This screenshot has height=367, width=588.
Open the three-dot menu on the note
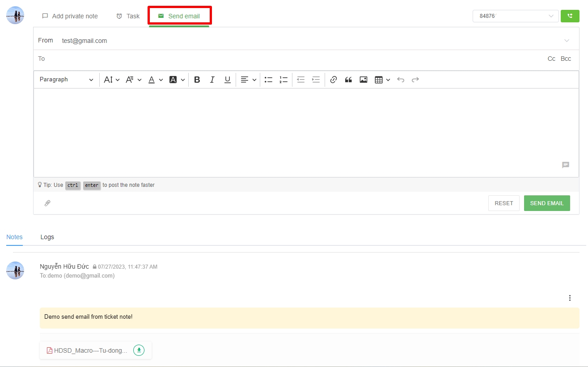[x=570, y=298]
